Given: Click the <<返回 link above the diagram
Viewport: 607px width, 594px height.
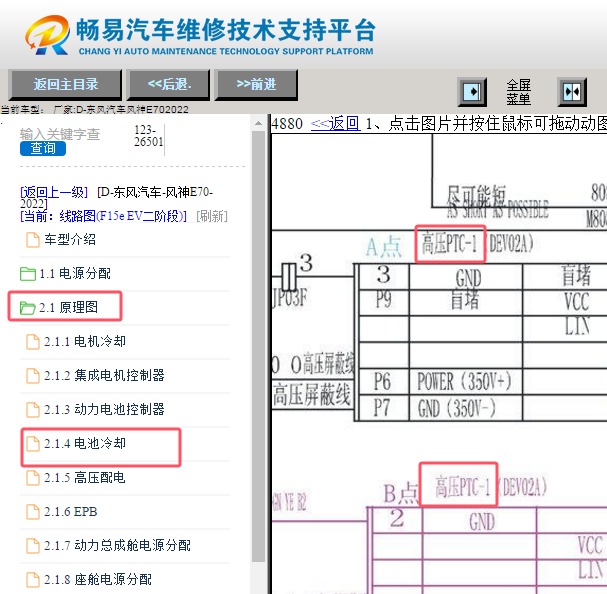Looking at the screenshot, I should pos(336,124).
